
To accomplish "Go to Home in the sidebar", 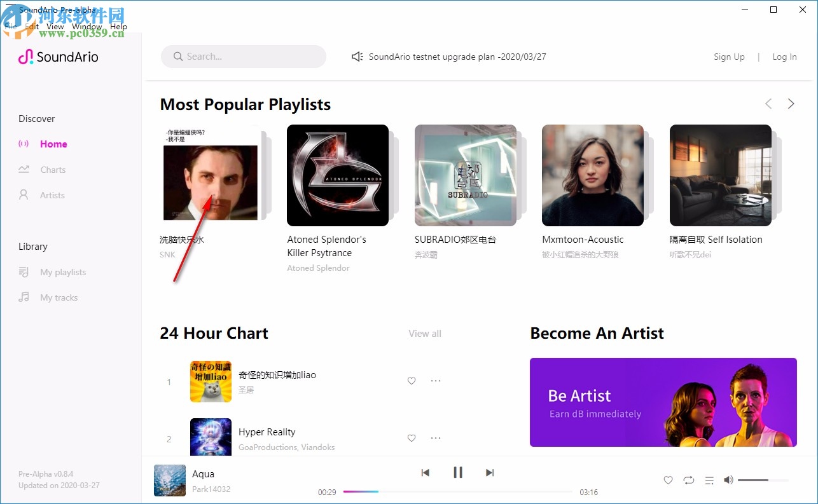I will pyautogui.click(x=53, y=144).
